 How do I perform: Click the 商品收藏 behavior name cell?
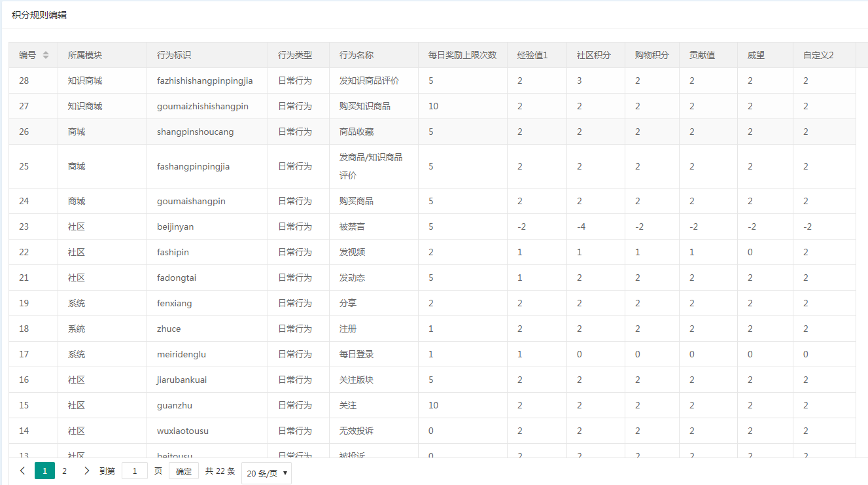point(356,132)
